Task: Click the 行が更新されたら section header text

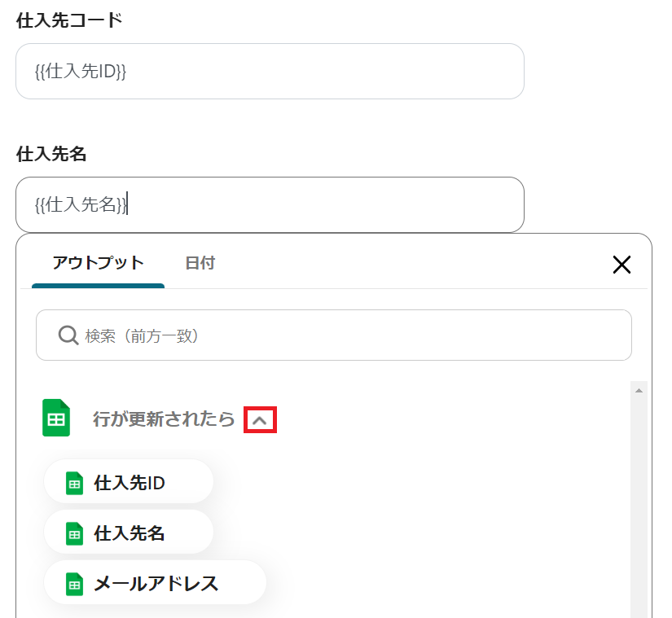Action: (x=164, y=420)
